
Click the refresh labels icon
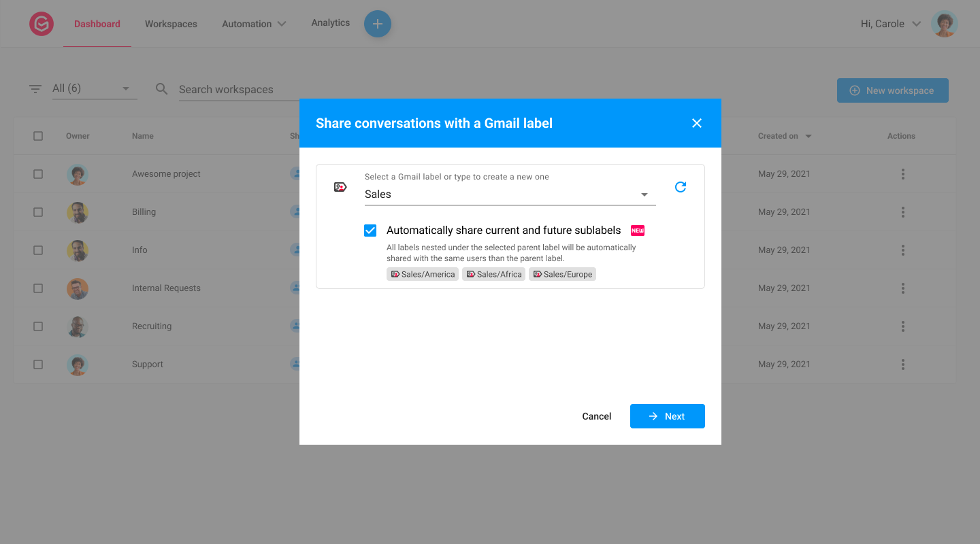[680, 187]
